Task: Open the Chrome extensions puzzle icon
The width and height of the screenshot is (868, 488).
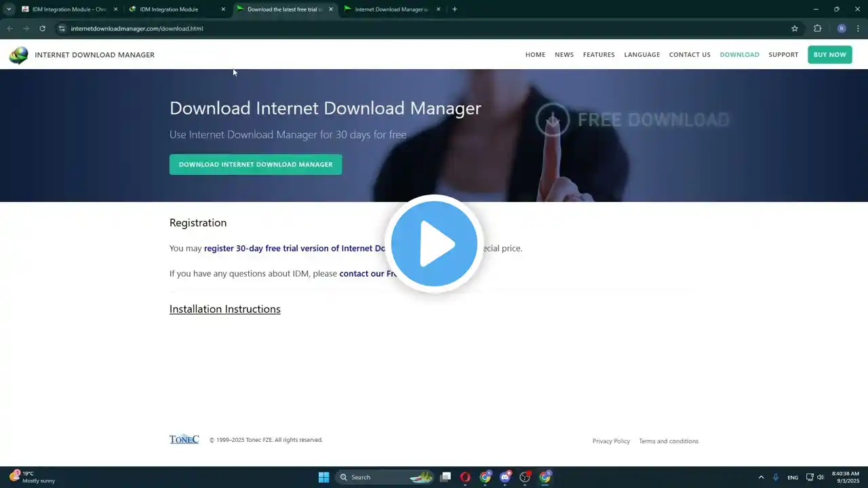Action: point(817,28)
